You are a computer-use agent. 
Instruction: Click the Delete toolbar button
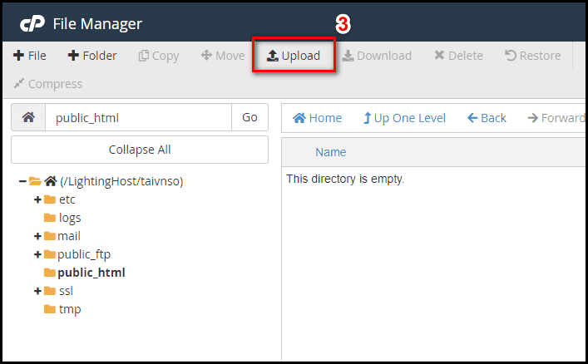pyautogui.click(x=458, y=56)
